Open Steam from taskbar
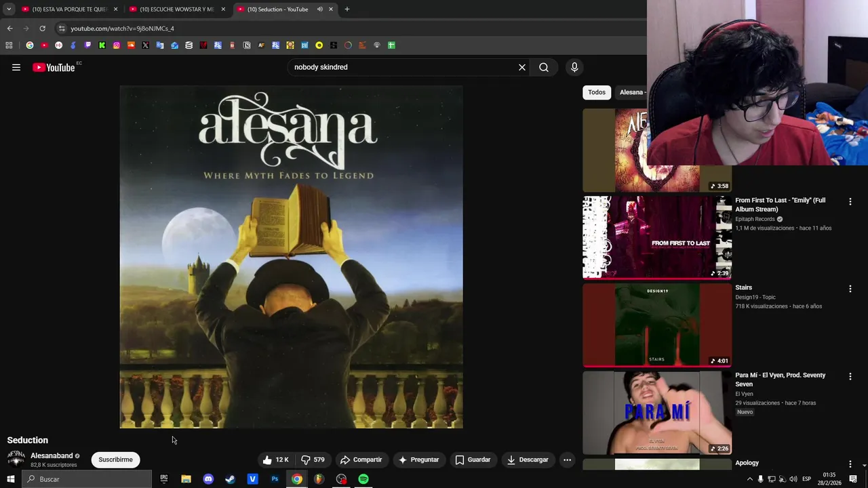Screen dimensions: 868x488 click(230, 479)
